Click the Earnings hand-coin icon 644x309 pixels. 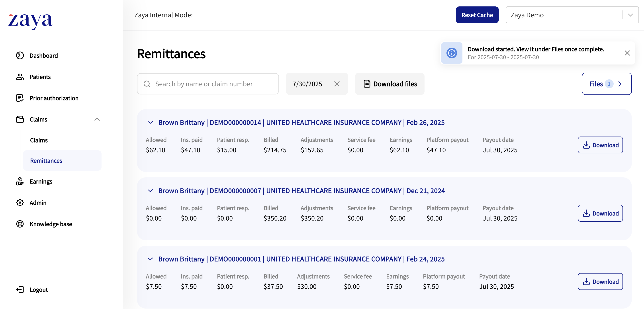point(20,182)
